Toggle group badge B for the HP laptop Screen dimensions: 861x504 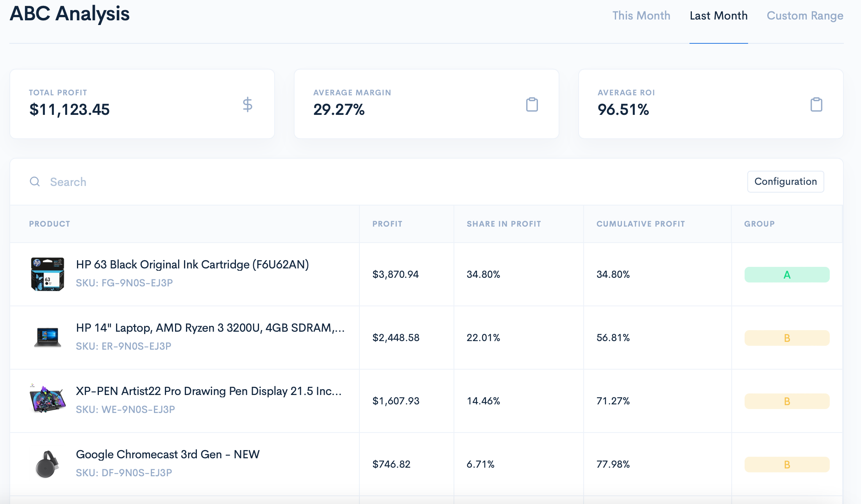click(786, 338)
